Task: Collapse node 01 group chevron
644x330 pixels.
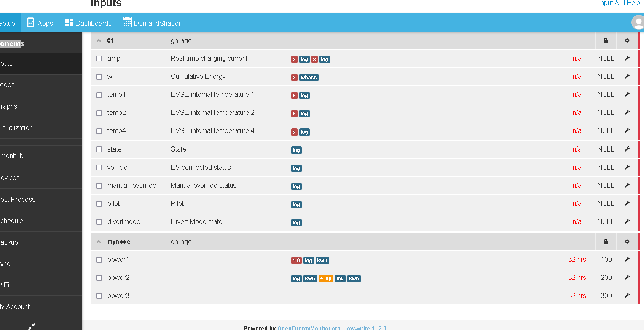Action: (99, 41)
